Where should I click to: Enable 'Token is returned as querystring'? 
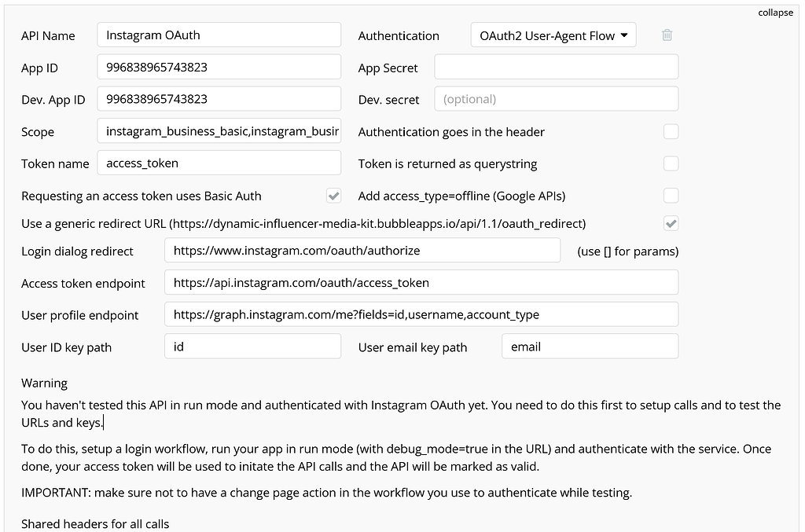[671, 163]
